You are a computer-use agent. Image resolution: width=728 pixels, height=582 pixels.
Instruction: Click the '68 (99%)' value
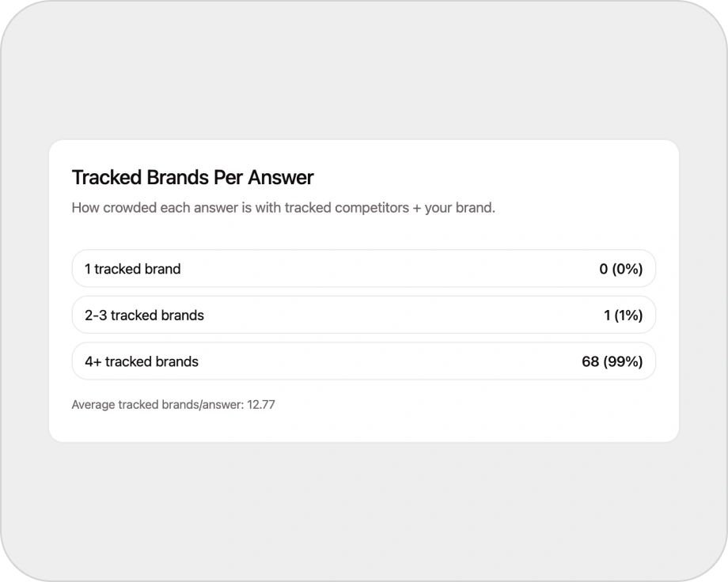click(x=612, y=361)
